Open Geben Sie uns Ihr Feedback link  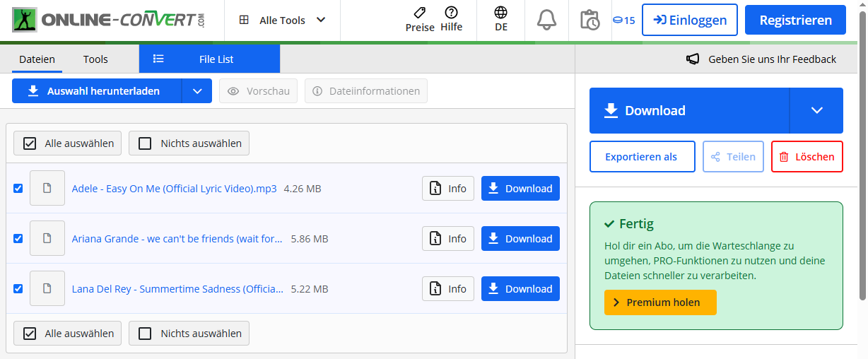[761, 59]
